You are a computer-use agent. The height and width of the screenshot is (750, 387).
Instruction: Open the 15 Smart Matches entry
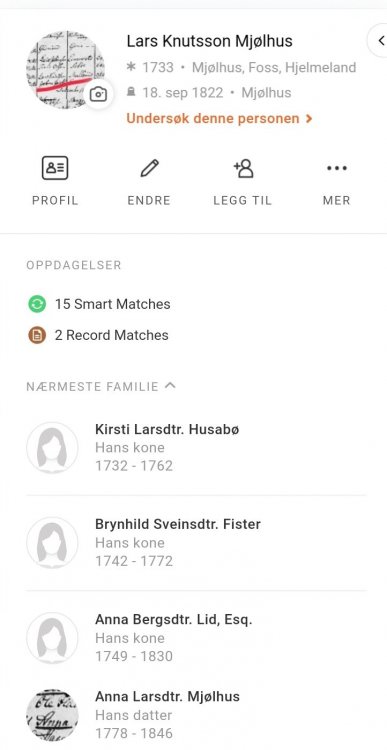[99, 304]
